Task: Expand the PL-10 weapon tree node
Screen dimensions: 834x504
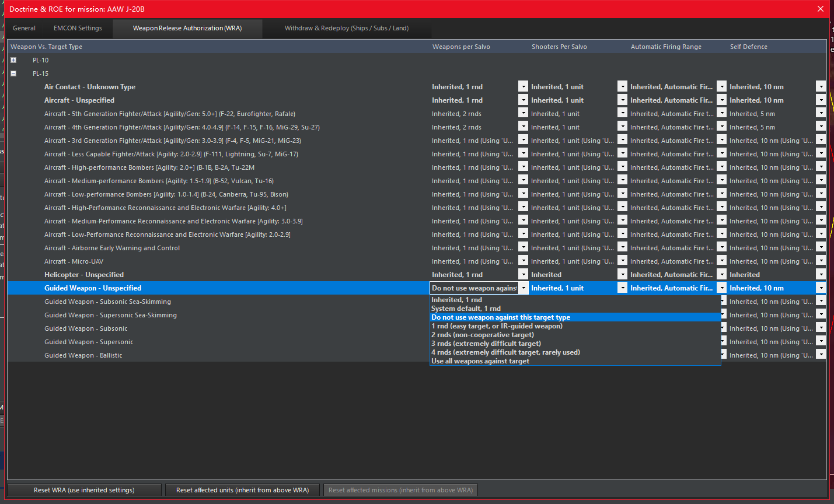Action: tap(13, 60)
